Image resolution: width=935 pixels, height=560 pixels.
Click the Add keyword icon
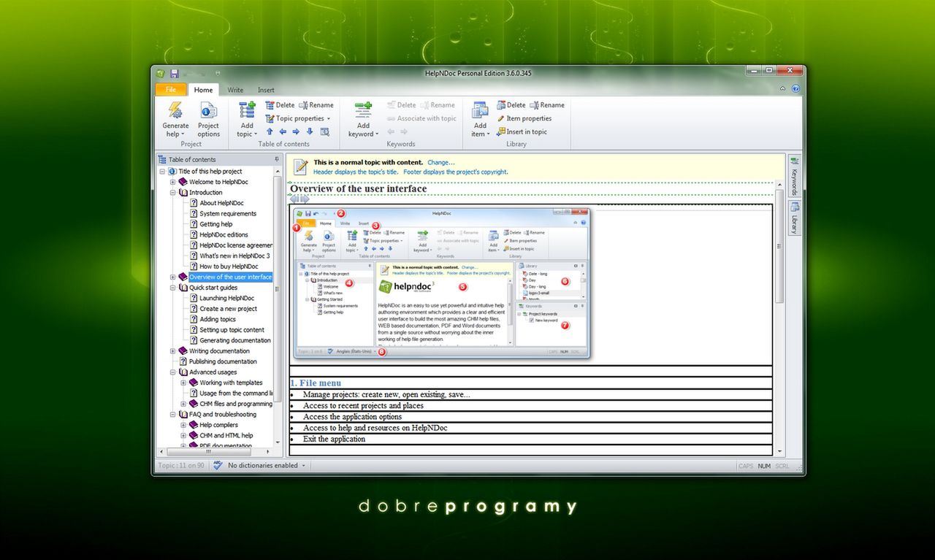click(363, 110)
